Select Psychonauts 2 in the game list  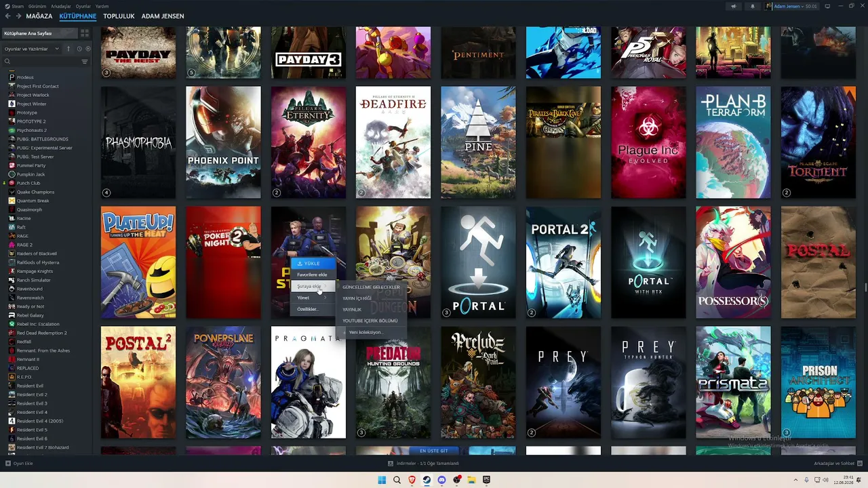click(x=31, y=130)
